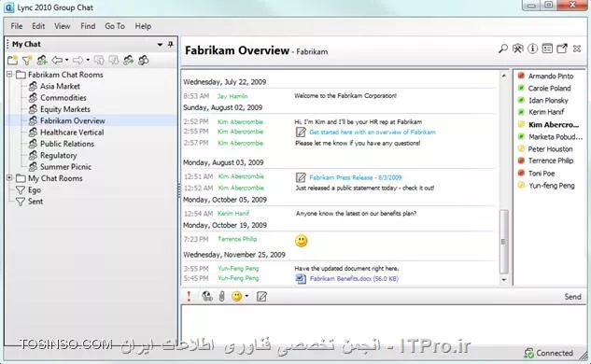The image size is (591, 364).
Task: Click the magnifier search icon in the chat header
Action: point(503,49)
